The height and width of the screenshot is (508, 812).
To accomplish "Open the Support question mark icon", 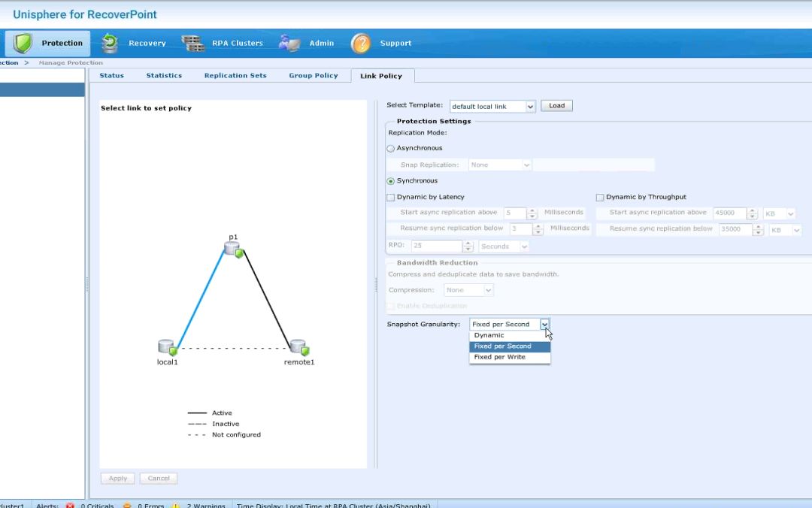I will (x=361, y=43).
